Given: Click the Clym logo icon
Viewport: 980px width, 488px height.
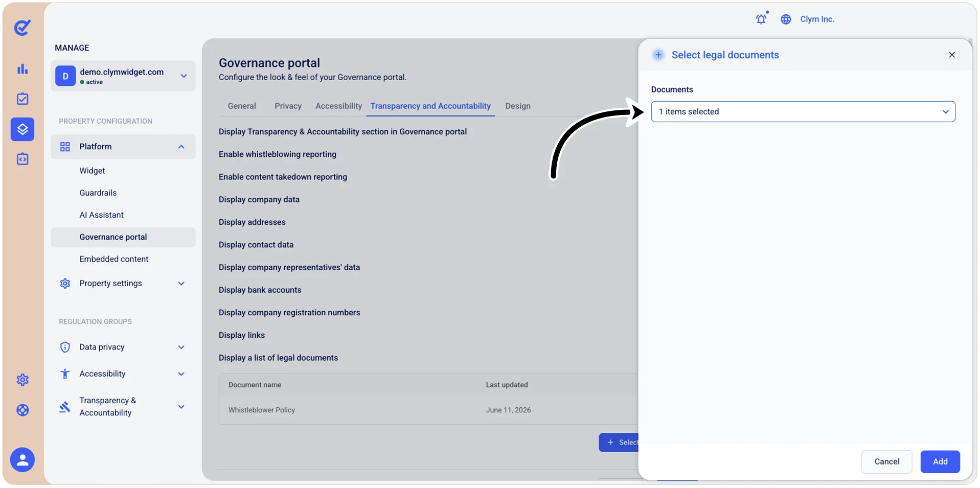Looking at the screenshot, I should 22,27.
